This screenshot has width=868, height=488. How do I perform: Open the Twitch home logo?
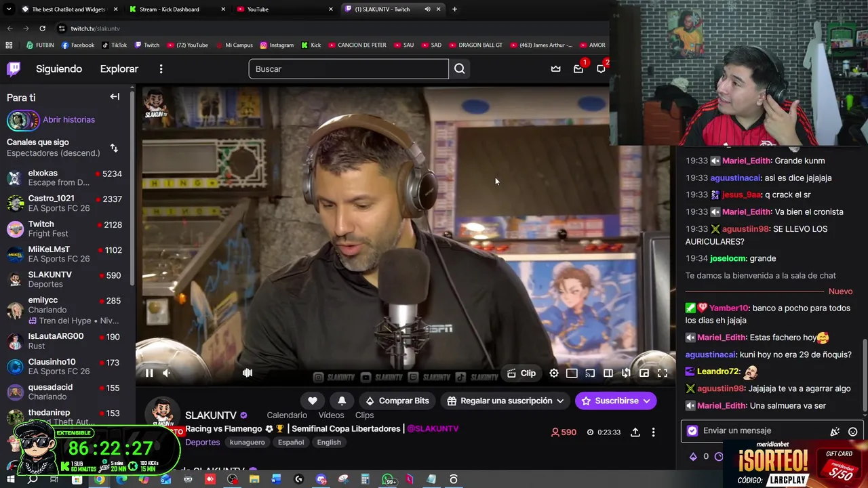coord(14,68)
